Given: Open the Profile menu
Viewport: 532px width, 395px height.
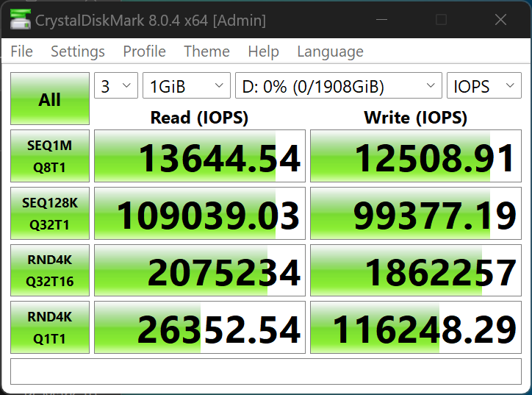Looking at the screenshot, I should [x=145, y=51].
